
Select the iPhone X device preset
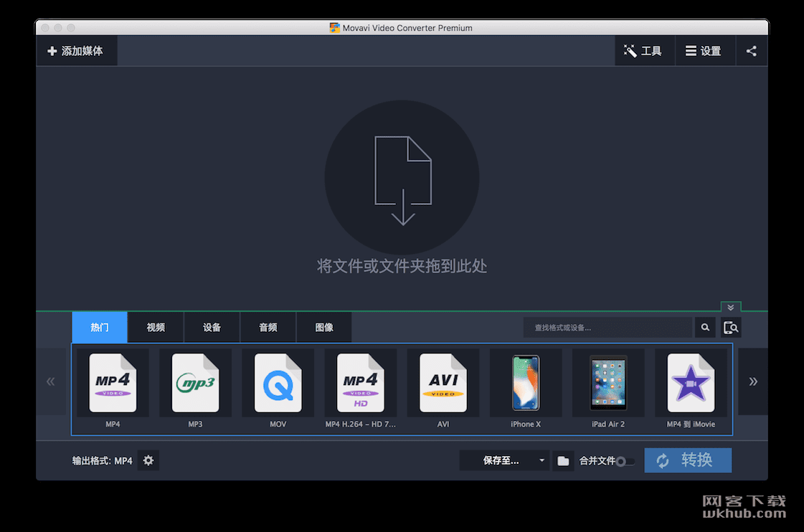tap(526, 389)
